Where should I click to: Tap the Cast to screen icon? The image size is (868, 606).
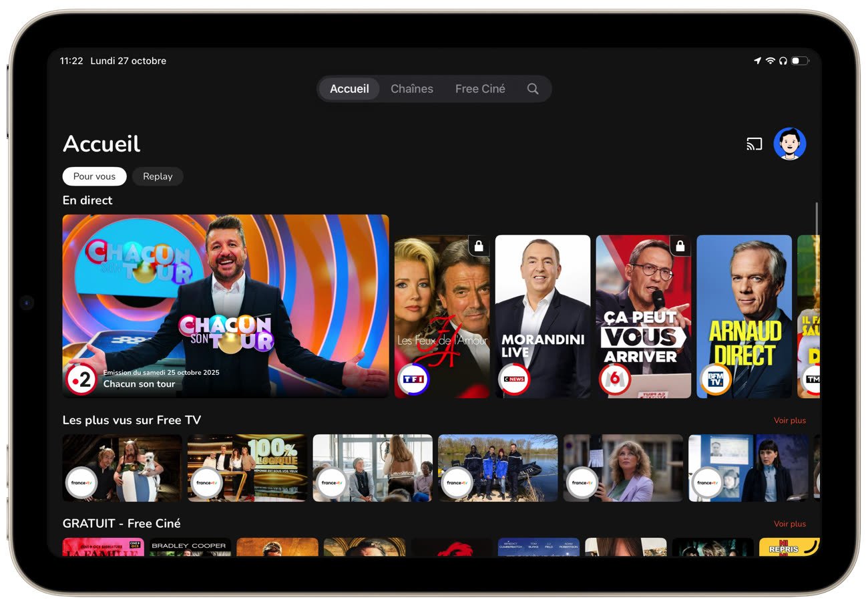pyautogui.click(x=754, y=144)
